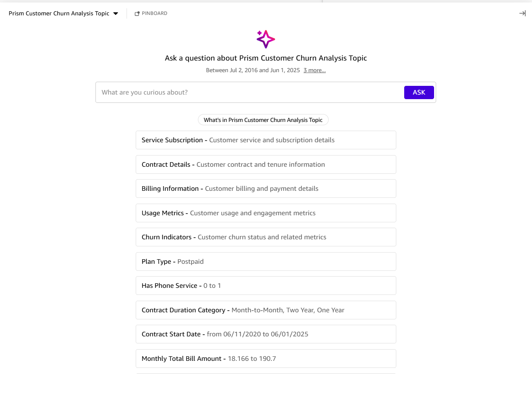This screenshot has width=532, height=416.
Task: Open the Churn Indicators field card
Action: [x=266, y=237]
